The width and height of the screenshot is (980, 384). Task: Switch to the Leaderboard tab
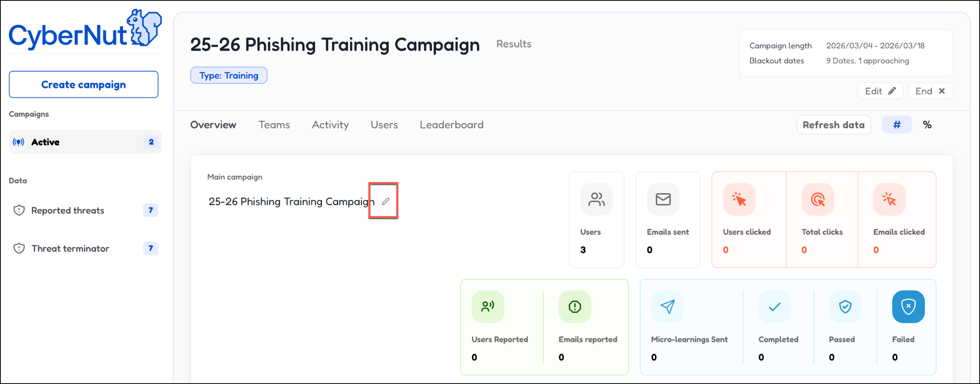coord(451,125)
